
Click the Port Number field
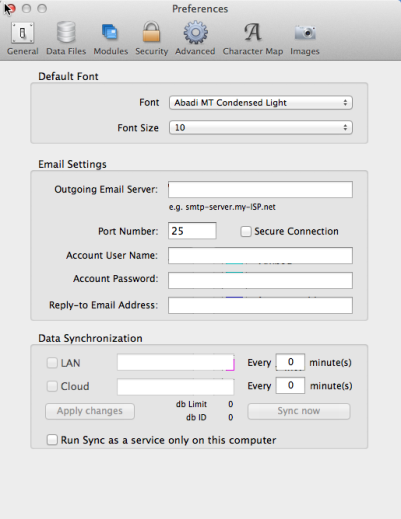click(x=192, y=231)
